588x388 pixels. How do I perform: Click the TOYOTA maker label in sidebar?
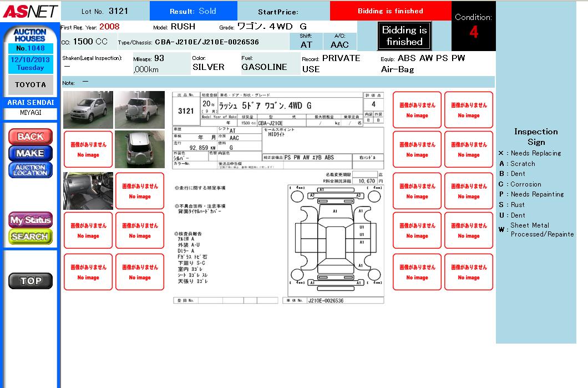(x=31, y=85)
